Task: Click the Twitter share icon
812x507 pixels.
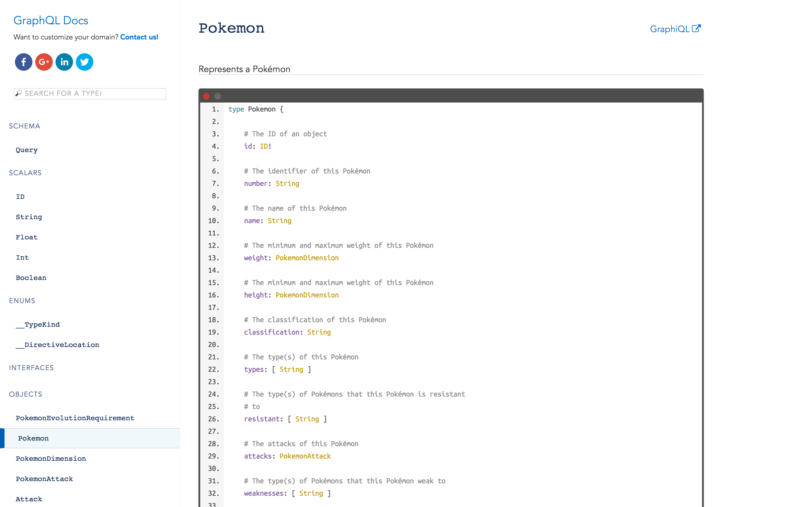Action: click(x=85, y=62)
